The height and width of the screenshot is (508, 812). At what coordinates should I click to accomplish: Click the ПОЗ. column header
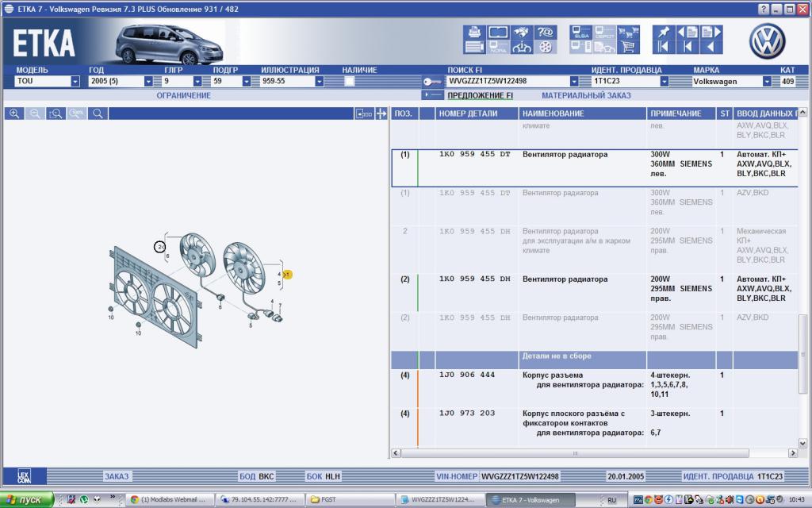(x=404, y=114)
